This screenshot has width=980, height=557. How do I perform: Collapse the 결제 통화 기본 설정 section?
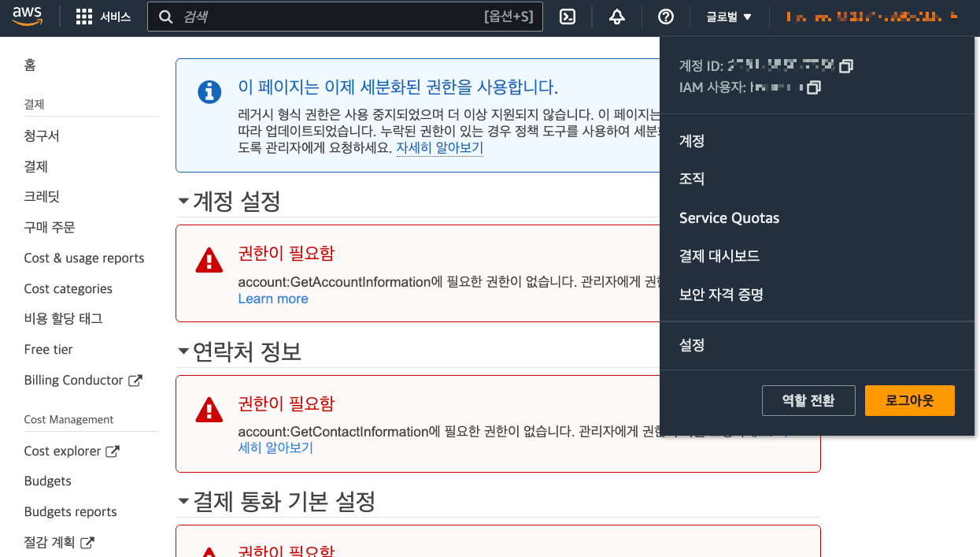point(183,501)
